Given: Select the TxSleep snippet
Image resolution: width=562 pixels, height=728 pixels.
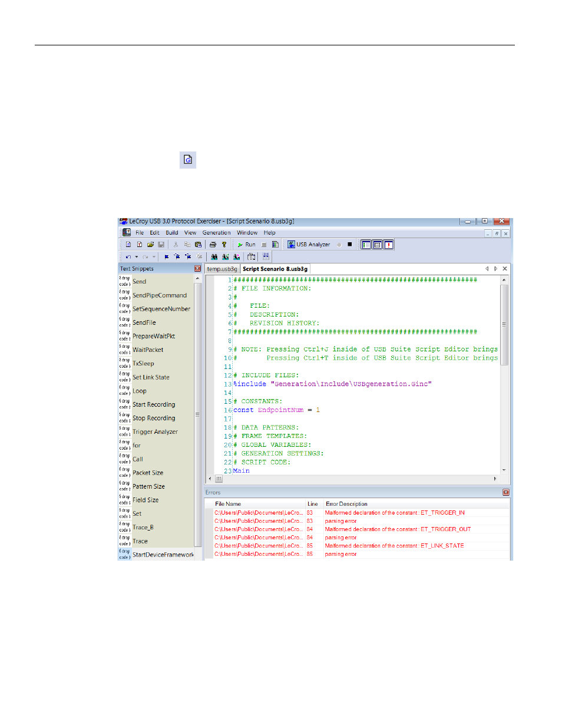Looking at the screenshot, I should tap(143, 364).
